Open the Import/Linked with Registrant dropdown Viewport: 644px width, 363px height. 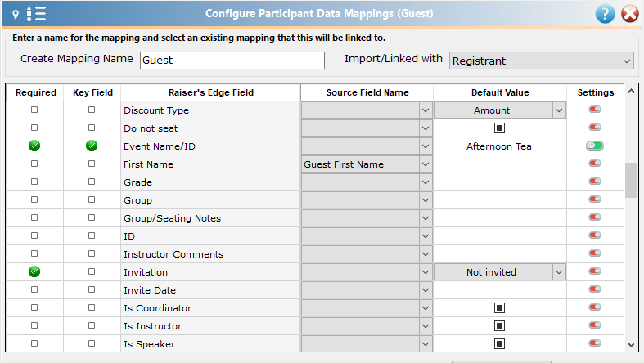[x=542, y=60]
